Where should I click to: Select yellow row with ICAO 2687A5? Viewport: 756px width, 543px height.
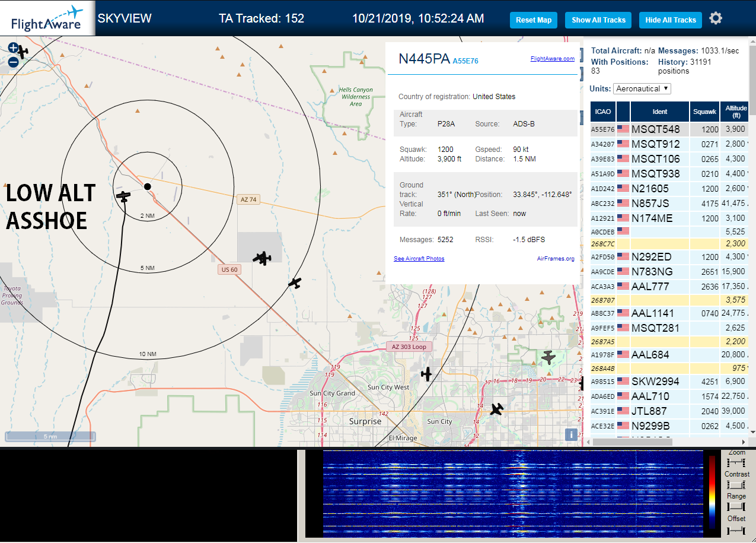click(x=669, y=341)
